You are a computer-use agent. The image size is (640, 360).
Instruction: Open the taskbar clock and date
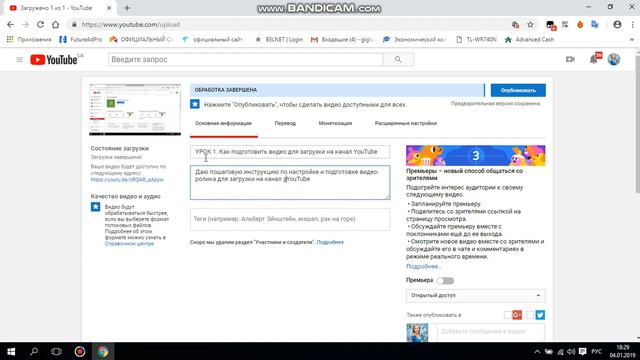click(622, 351)
